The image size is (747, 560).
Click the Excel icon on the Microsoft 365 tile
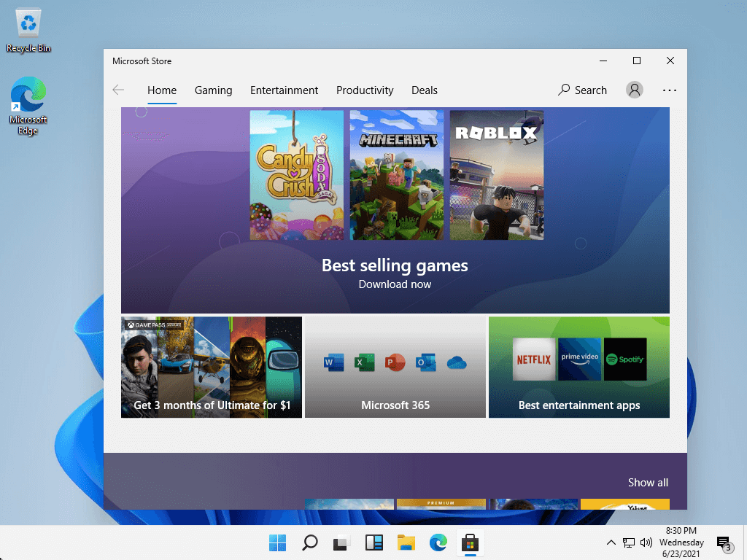point(364,362)
